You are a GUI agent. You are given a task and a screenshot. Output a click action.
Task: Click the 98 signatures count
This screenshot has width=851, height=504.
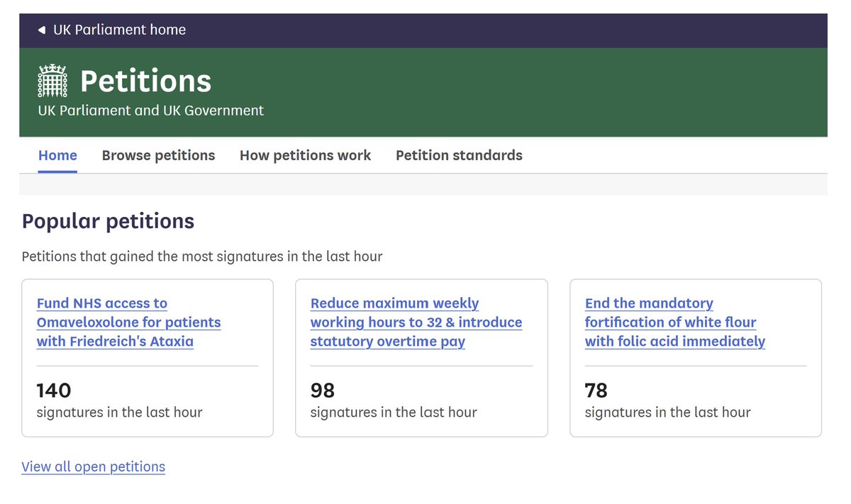[323, 391]
